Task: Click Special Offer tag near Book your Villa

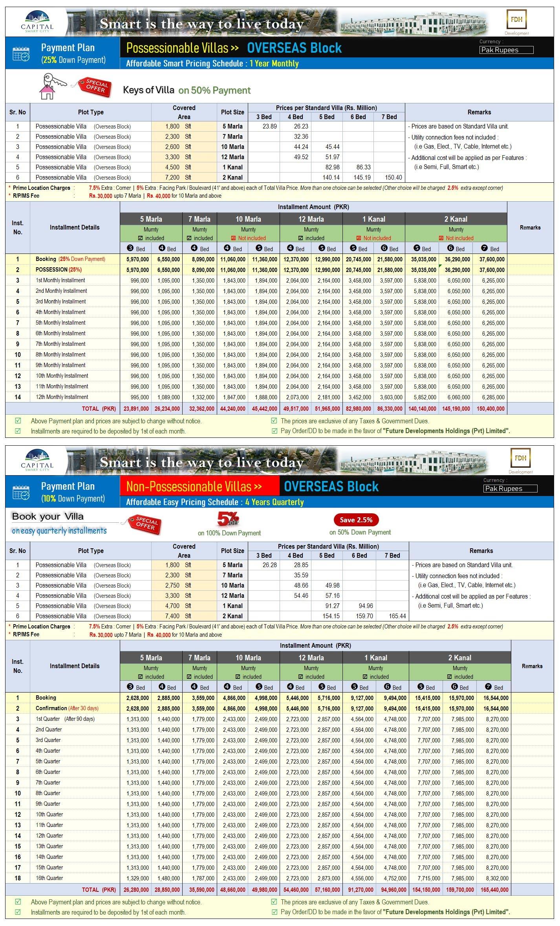Action: [x=144, y=524]
